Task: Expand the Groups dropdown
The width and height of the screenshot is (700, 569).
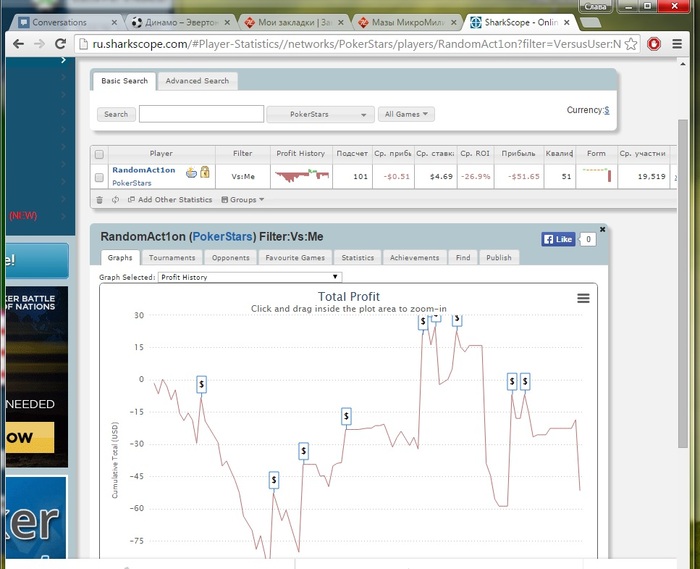Action: click(x=243, y=200)
